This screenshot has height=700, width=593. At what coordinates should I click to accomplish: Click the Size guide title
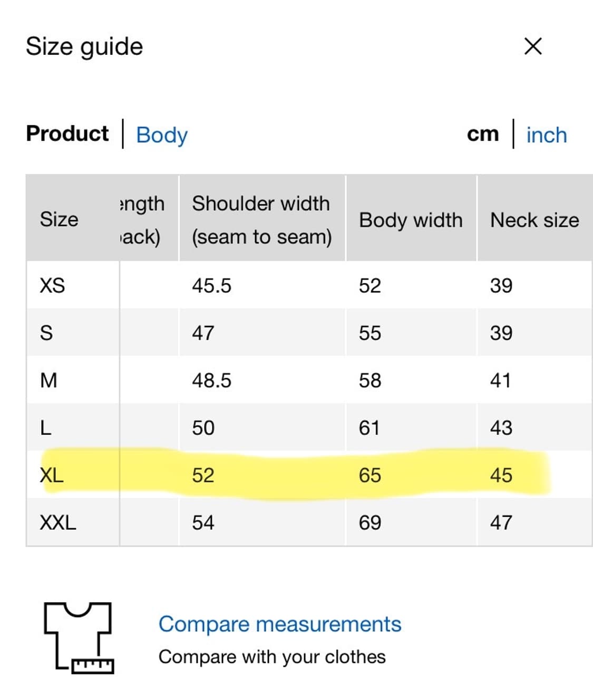click(x=85, y=46)
